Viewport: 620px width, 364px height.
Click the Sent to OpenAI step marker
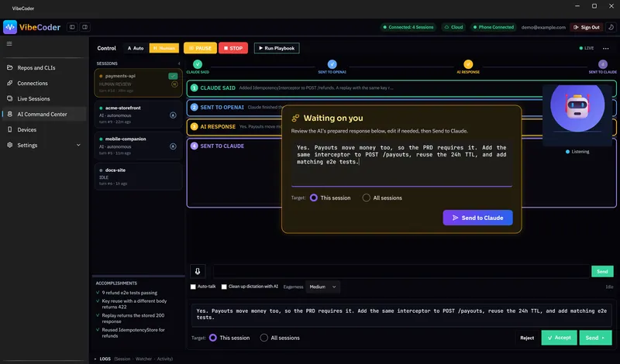(332, 64)
